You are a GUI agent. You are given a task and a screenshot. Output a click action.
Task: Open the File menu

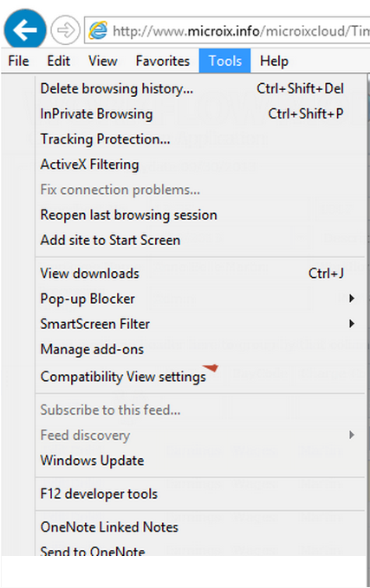(x=19, y=61)
